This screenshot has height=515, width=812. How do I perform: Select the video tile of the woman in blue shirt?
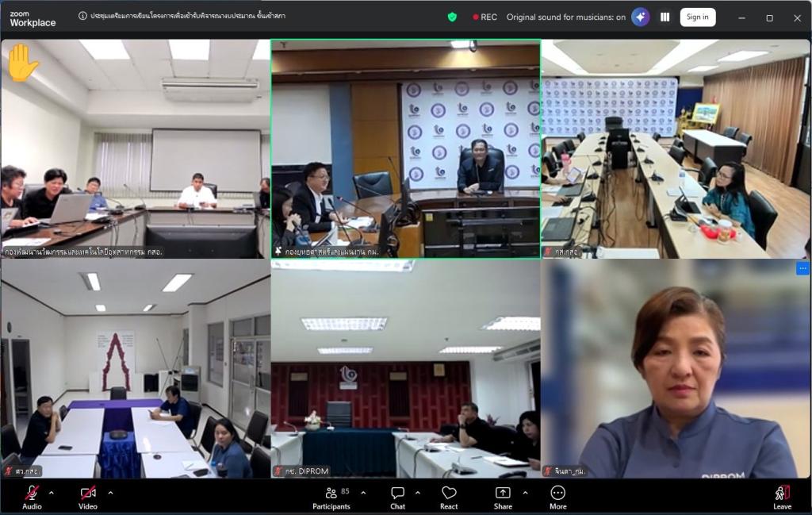(676, 368)
